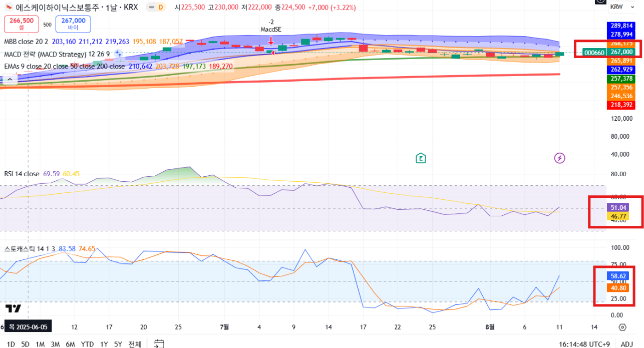
Task: Open the chart settings gear icon
Action: pos(622,327)
